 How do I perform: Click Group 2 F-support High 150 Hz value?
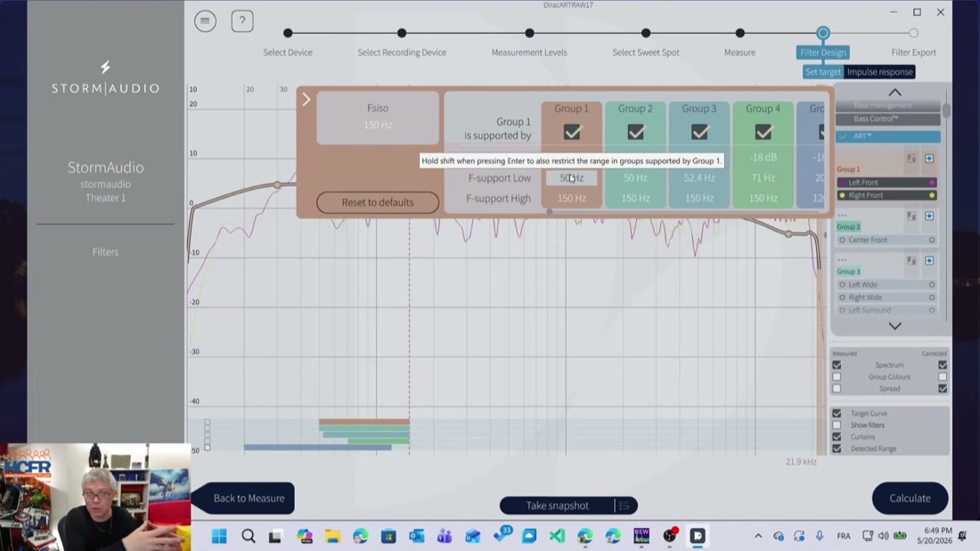(x=635, y=198)
